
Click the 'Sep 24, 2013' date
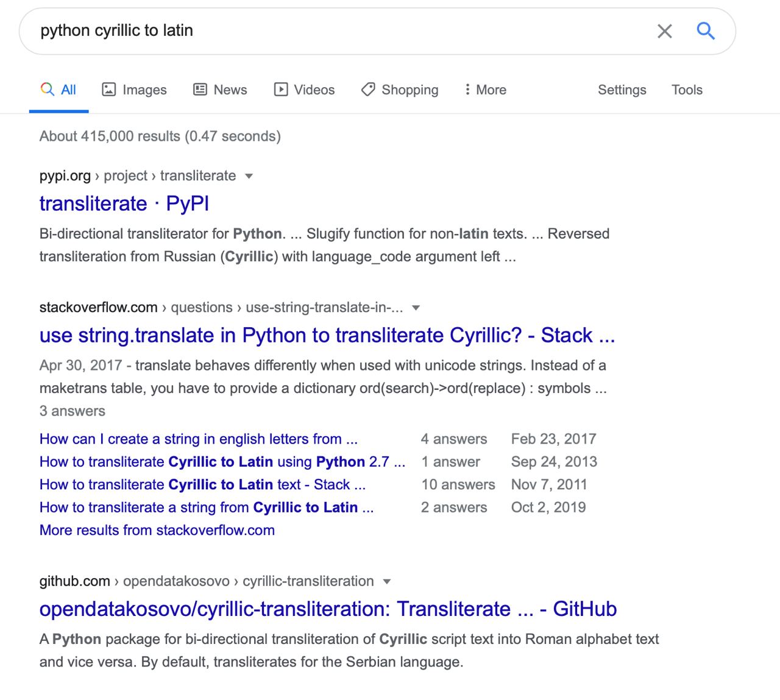[555, 462]
